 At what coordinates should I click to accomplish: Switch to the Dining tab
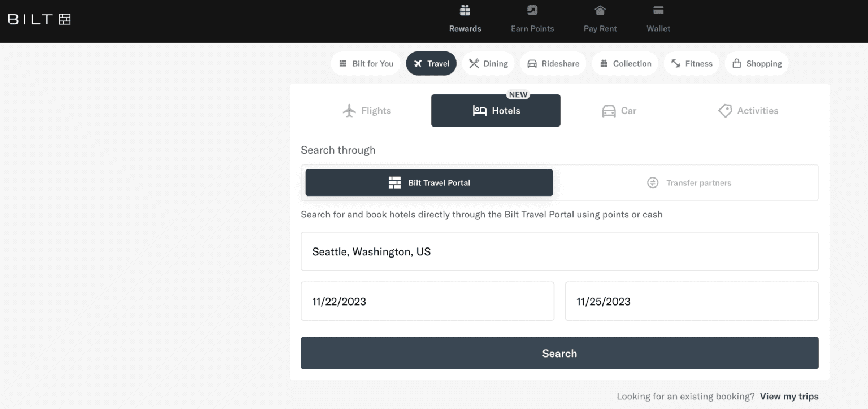point(488,63)
